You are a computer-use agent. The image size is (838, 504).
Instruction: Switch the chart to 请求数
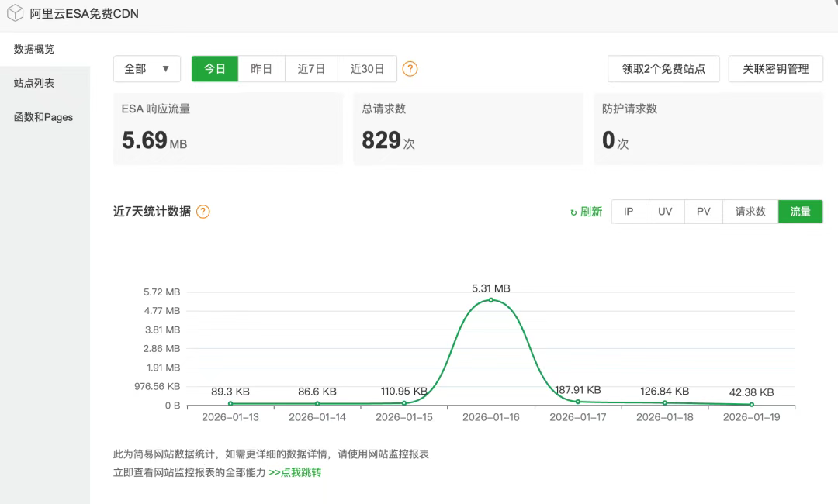coord(750,212)
